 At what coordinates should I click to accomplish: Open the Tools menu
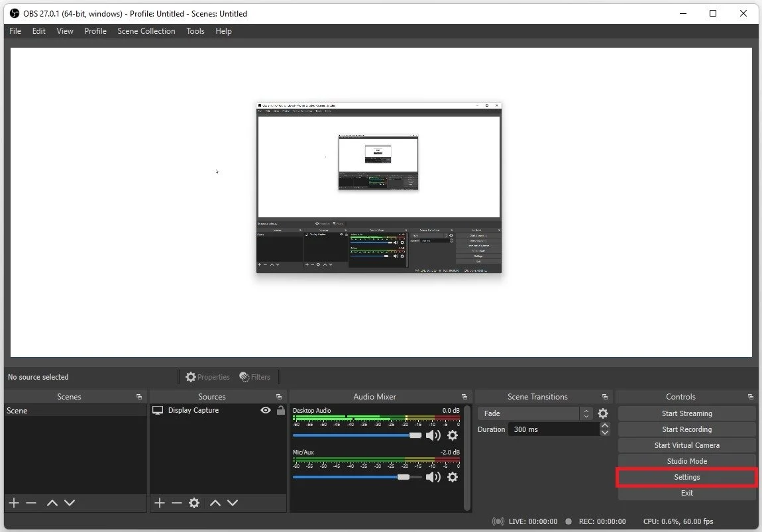click(x=195, y=30)
